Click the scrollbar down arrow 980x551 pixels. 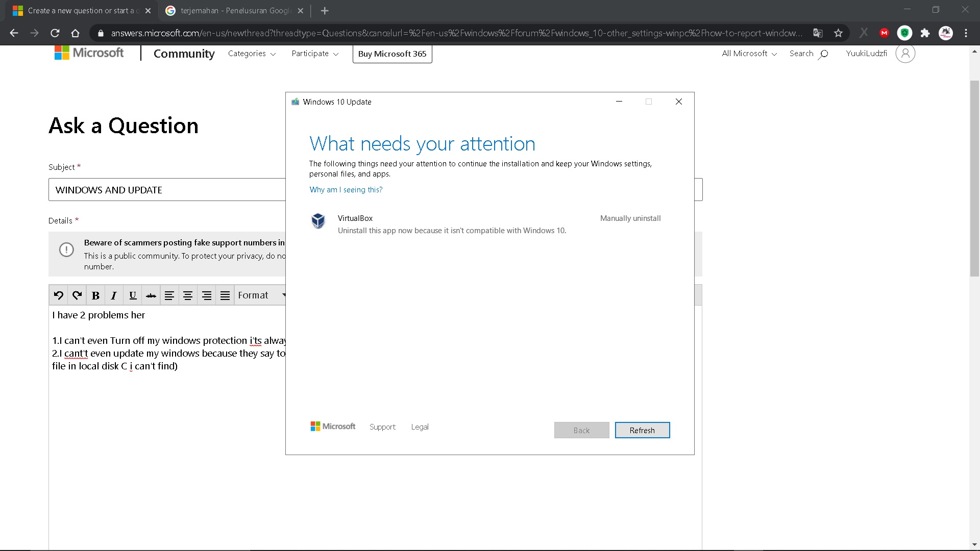(x=974, y=545)
